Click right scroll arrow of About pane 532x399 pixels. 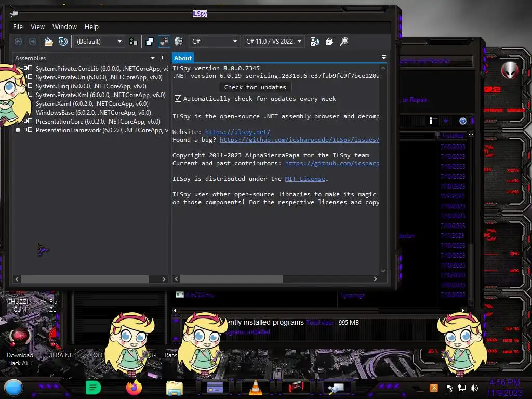375,279
